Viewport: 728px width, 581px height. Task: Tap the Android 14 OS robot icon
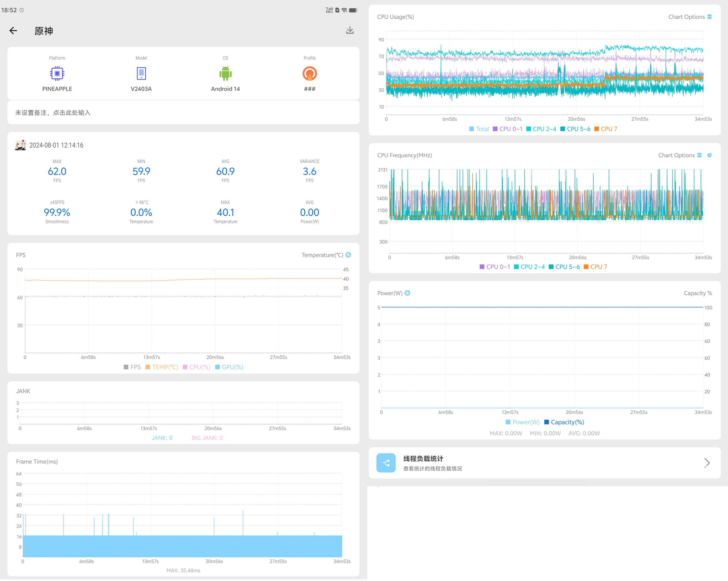coord(225,73)
